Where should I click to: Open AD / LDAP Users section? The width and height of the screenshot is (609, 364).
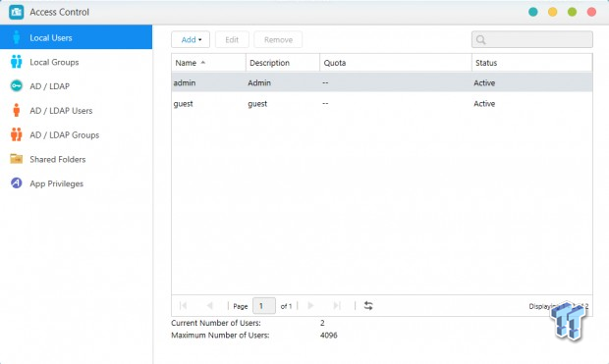pos(77,110)
